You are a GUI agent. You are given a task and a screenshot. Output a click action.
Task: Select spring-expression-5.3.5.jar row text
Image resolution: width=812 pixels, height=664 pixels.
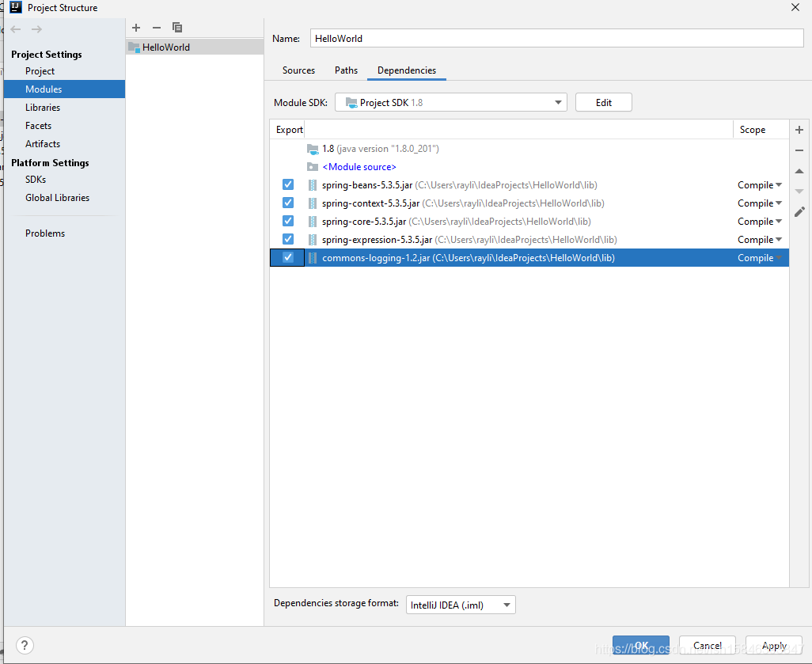[469, 240]
